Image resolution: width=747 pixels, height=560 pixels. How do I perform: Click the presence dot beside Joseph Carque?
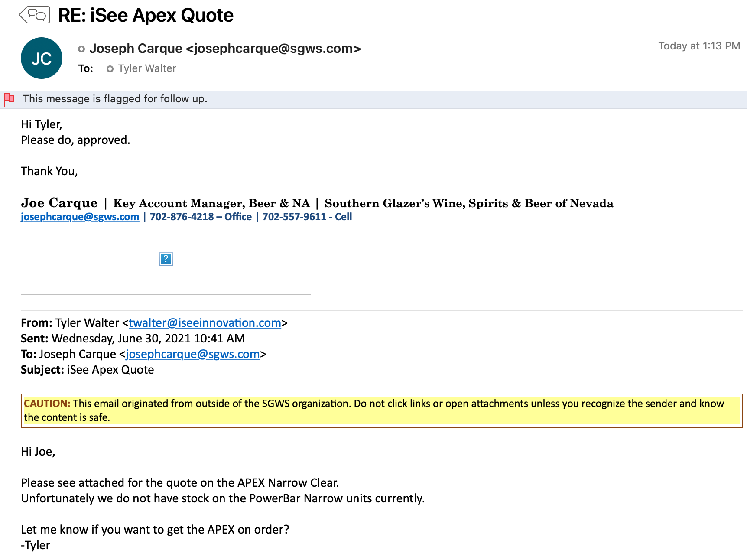[81, 49]
